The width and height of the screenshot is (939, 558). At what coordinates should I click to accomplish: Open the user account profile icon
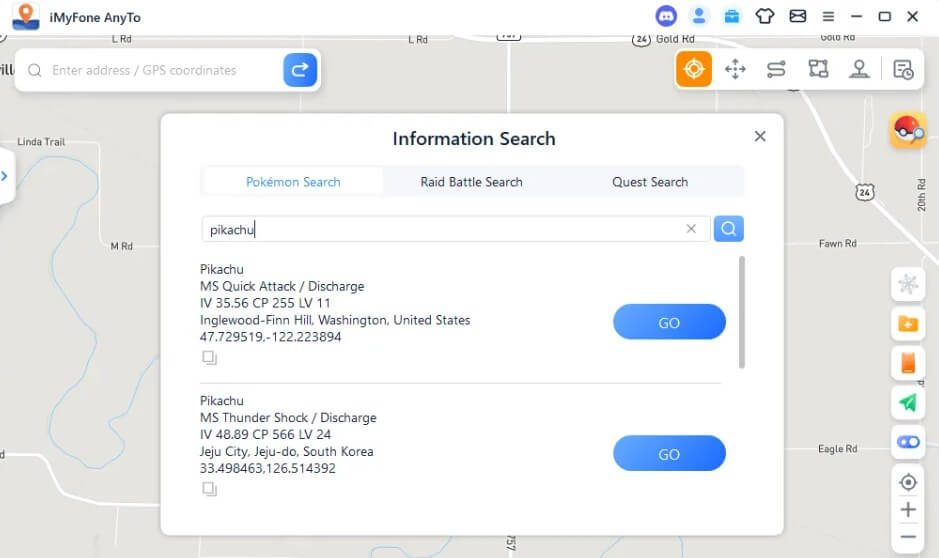[x=699, y=16]
